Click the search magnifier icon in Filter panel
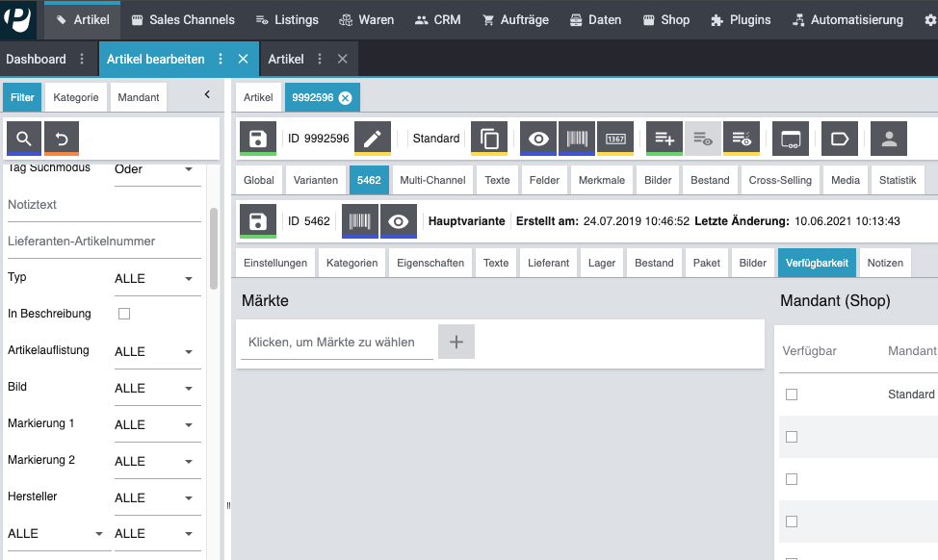 tap(24, 138)
